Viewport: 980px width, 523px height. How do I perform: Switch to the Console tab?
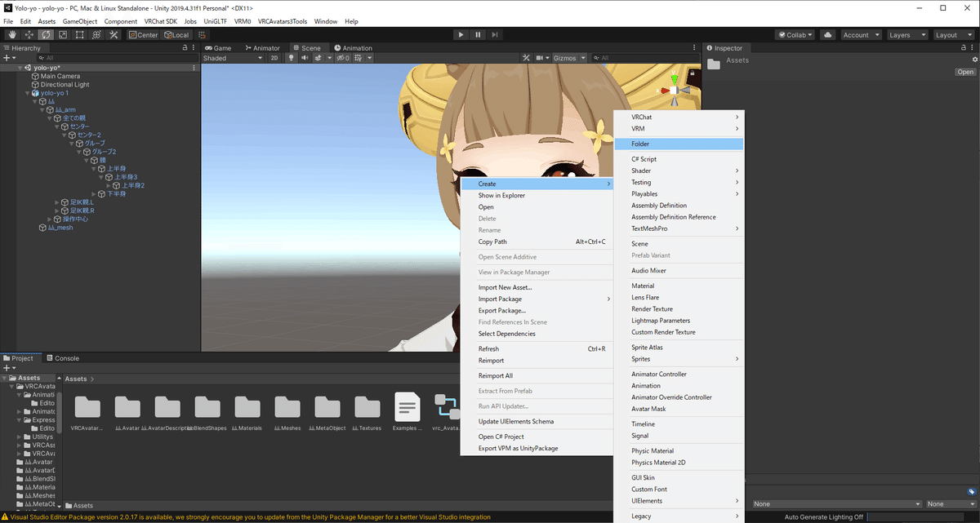[x=63, y=358]
